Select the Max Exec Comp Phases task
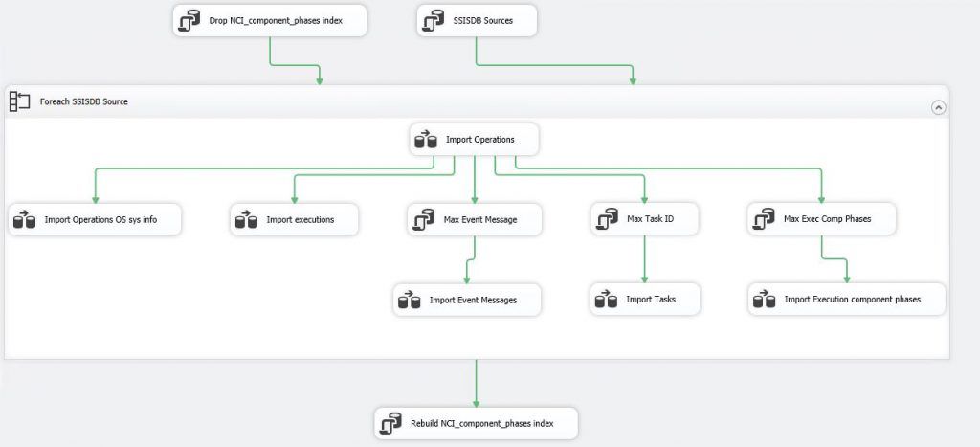 click(827, 219)
